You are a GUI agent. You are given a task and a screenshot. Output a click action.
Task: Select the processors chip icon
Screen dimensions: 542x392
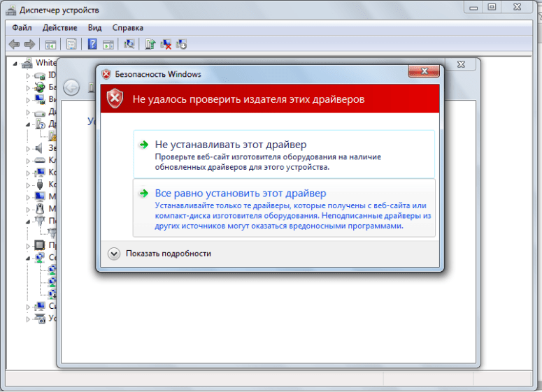tap(39, 245)
